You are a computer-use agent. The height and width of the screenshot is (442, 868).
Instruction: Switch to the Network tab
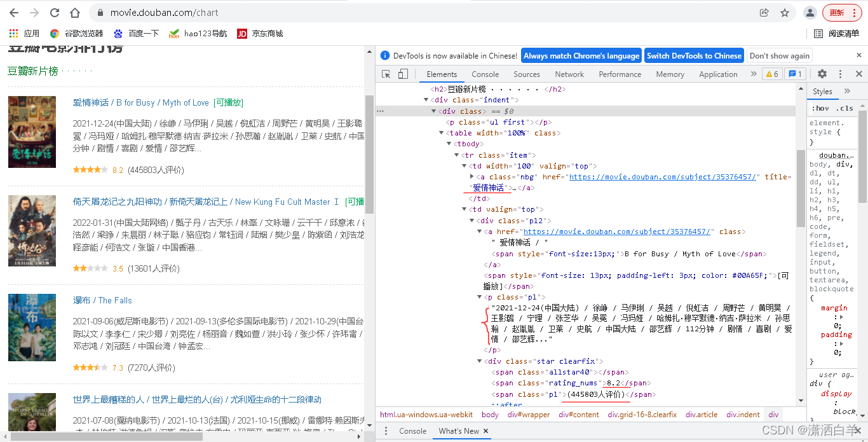(569, 74)
